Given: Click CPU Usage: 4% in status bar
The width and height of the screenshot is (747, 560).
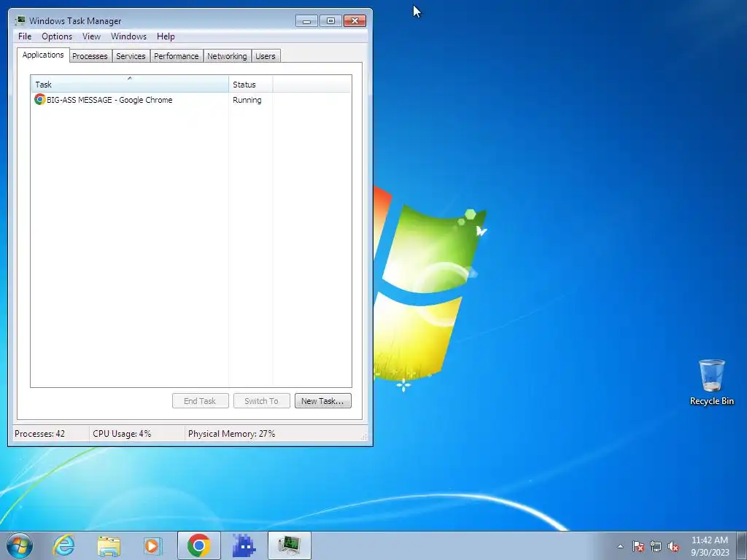Looking at the screenshot, I should tap(122, 434).
